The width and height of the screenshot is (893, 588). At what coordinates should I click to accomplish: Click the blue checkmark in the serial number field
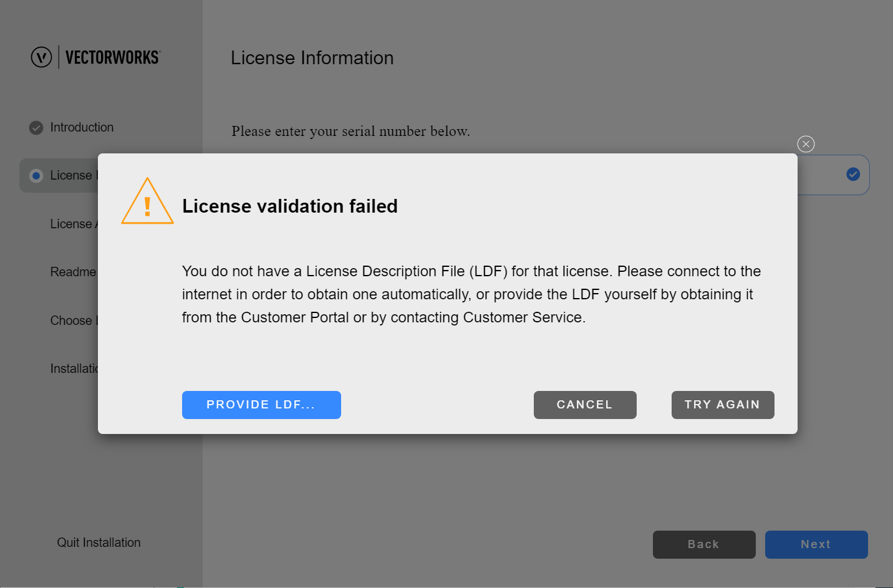point(853,175)
